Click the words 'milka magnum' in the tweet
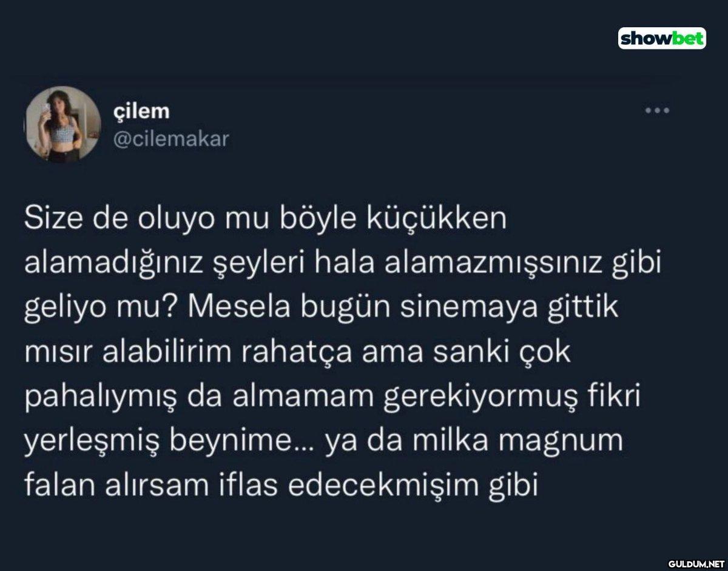Screen dimensions: 728x571 tap(527, 441)
